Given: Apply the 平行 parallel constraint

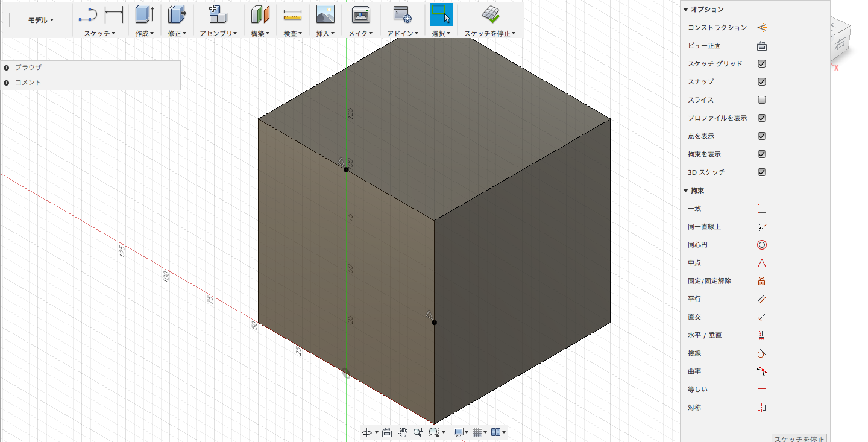Looking at the screenshot, I should (x=762, y=299).
